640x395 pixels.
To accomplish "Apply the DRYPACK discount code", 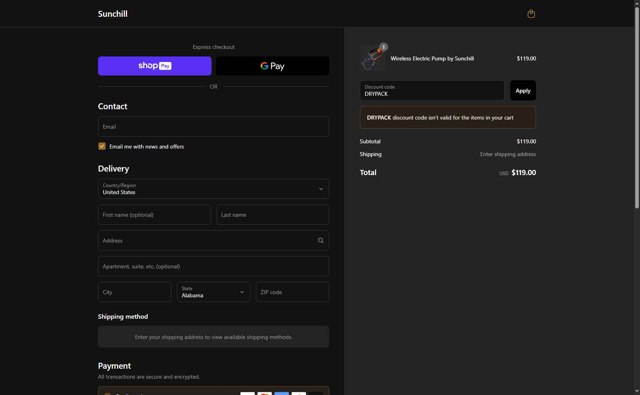I will [523, 91].
